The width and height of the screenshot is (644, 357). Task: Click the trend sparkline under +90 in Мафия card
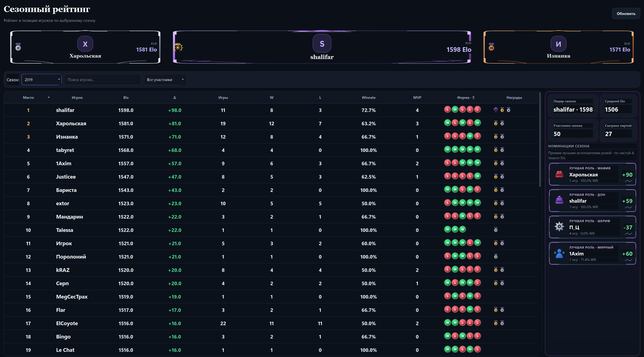[x=628, y=181]
